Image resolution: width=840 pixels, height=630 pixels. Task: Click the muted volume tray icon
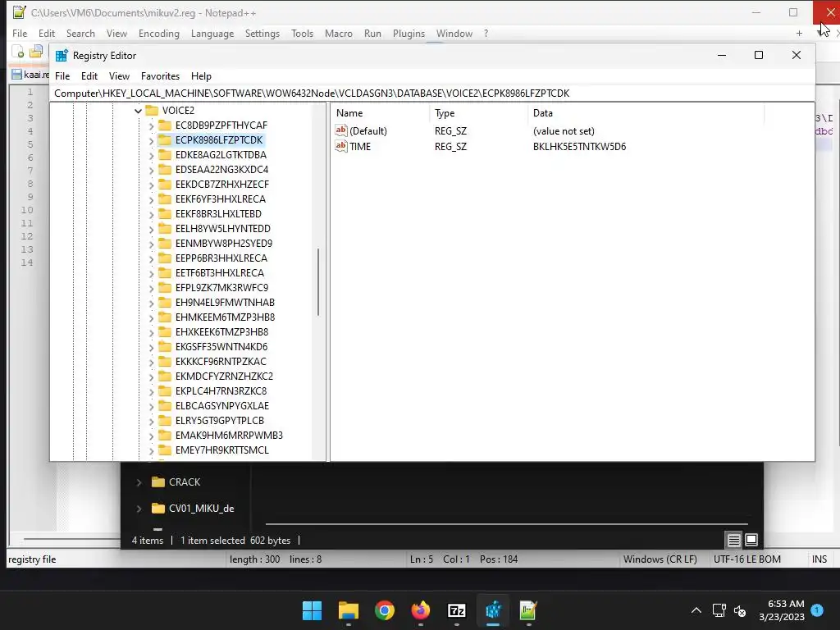click(x=740, y=610)
